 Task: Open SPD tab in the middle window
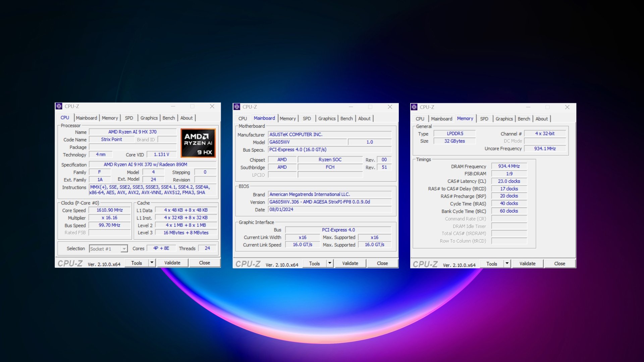[x=307, y=119]
